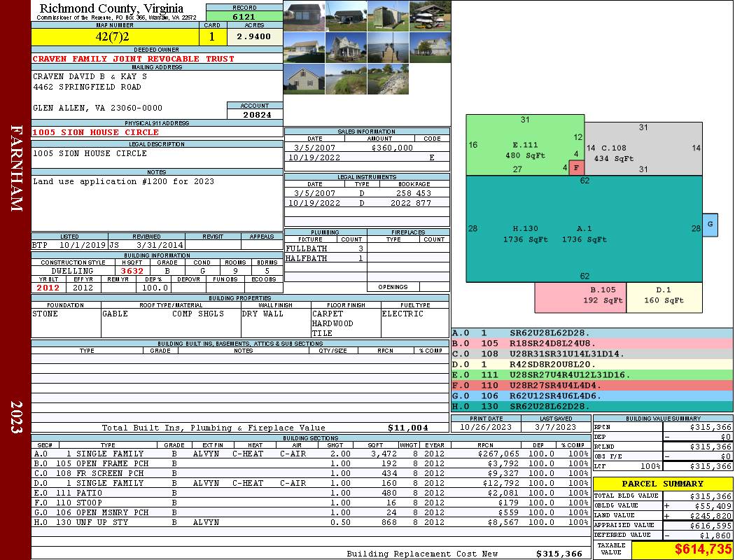Click the green record number 6121 field

pos(244,16)
